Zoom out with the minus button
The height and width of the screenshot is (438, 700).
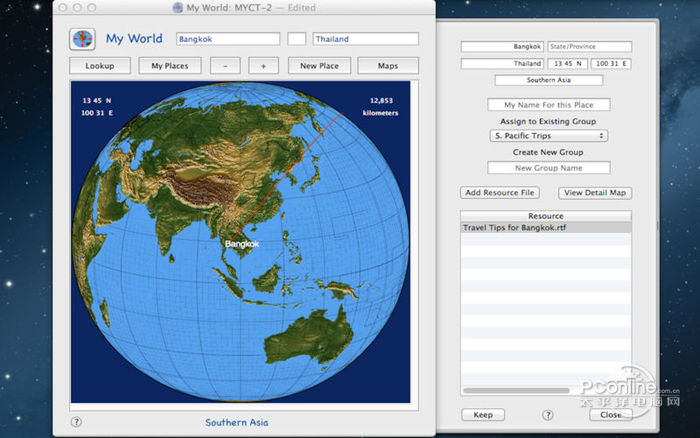tap(225, 66)
